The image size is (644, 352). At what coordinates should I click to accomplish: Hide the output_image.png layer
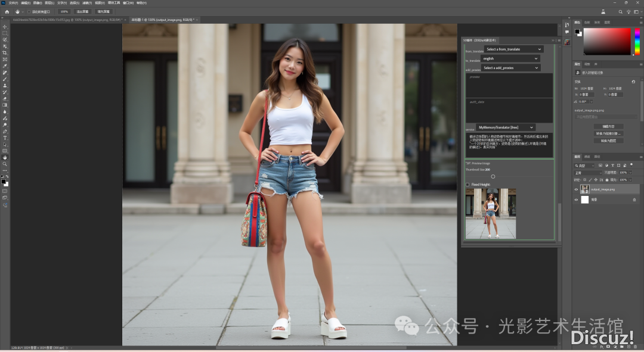coord(576,189)
